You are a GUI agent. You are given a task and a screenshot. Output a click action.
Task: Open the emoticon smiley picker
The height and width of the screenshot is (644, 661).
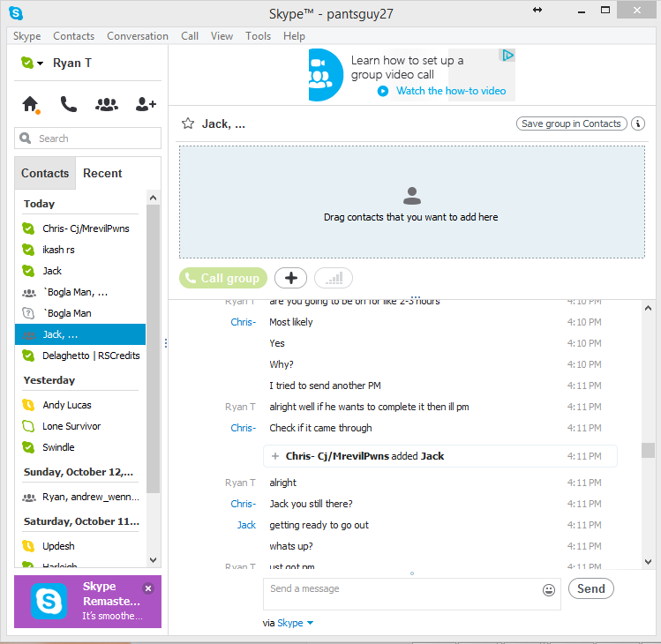pyautogui.click(x=548, y=590)
